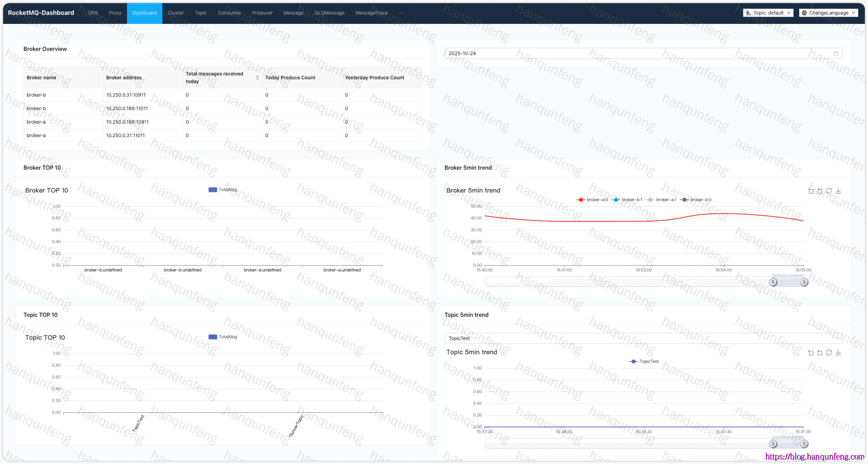The height and width of the screenshot is (464, 868).
Task: Open the Topic: default dropdown
Action: point(768,13)
